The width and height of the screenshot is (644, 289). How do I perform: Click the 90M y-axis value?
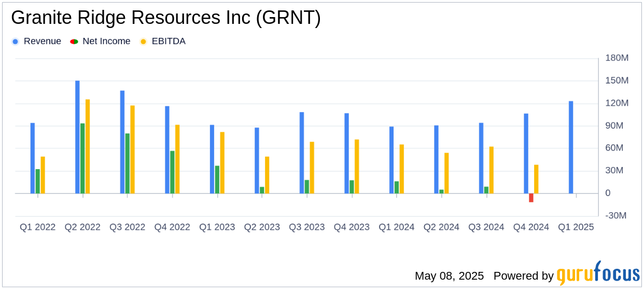[614, 126]
